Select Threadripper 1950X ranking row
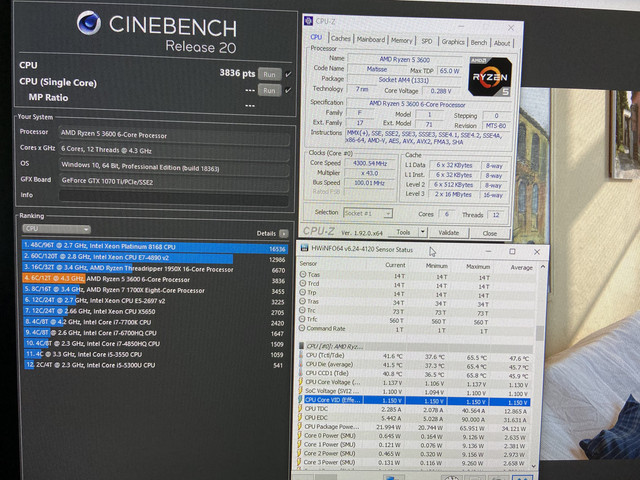640x480 pixels. click(154, 269)
